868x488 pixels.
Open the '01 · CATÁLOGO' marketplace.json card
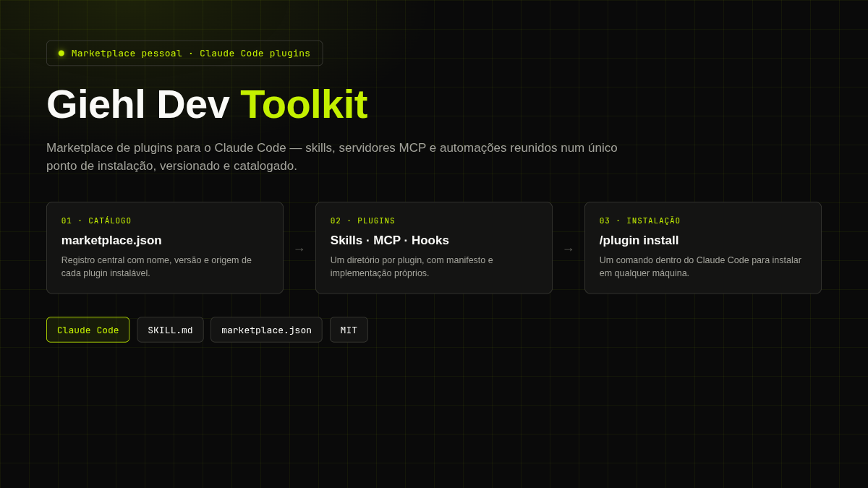[165, 248]
